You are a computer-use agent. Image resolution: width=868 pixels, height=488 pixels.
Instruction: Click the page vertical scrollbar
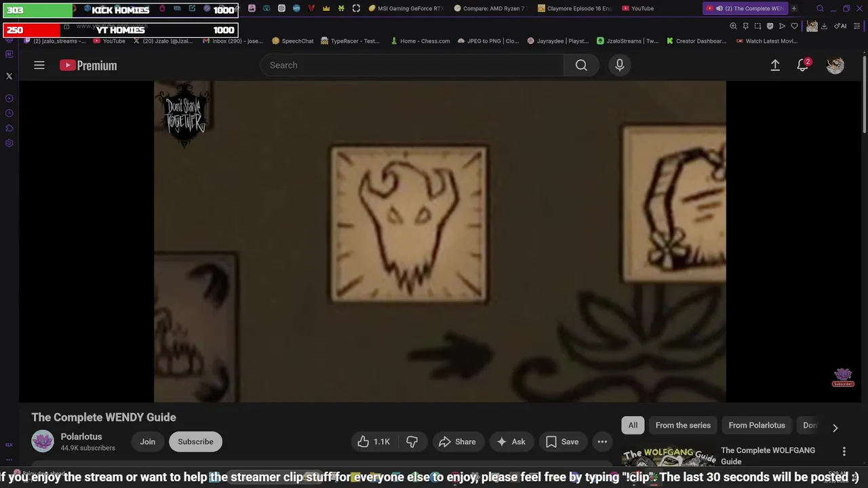pyautogui.click(x=864, y=95)
